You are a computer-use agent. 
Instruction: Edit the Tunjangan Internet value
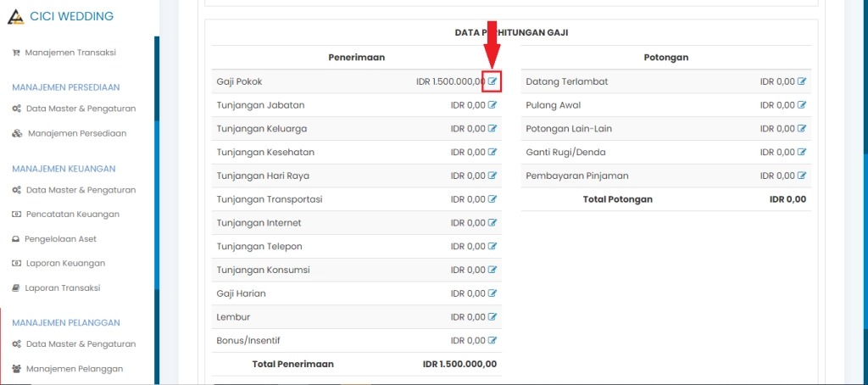492,223
